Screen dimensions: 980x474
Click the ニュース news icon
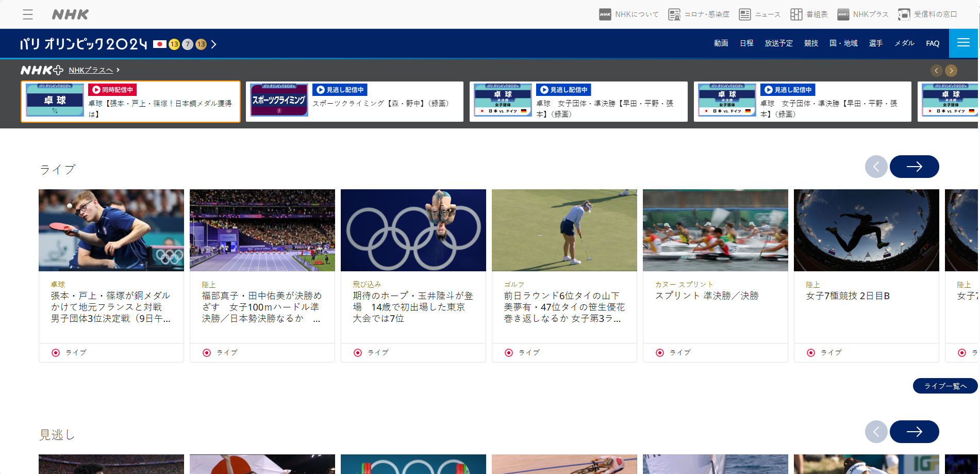point(745,14)
